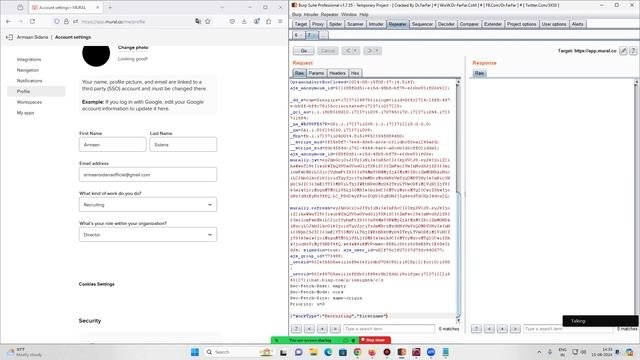Go to next match '>' in response search
Viewport: 640px width, 360px height.
(x=515, y=329)
